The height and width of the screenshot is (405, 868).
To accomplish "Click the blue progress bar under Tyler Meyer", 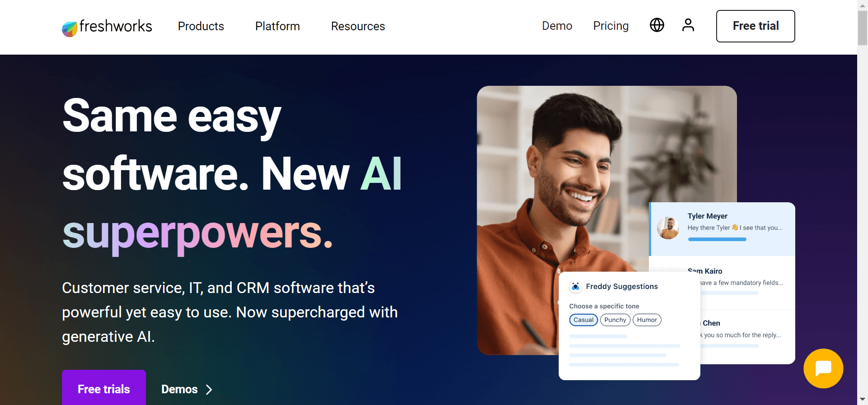I will (717, 239).
